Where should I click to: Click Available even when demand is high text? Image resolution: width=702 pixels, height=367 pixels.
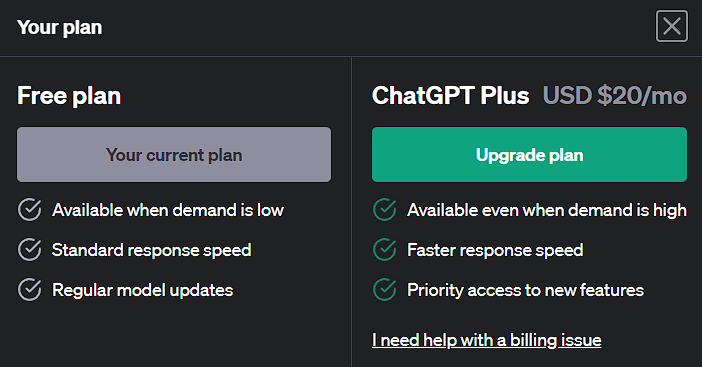pos(547,210)
